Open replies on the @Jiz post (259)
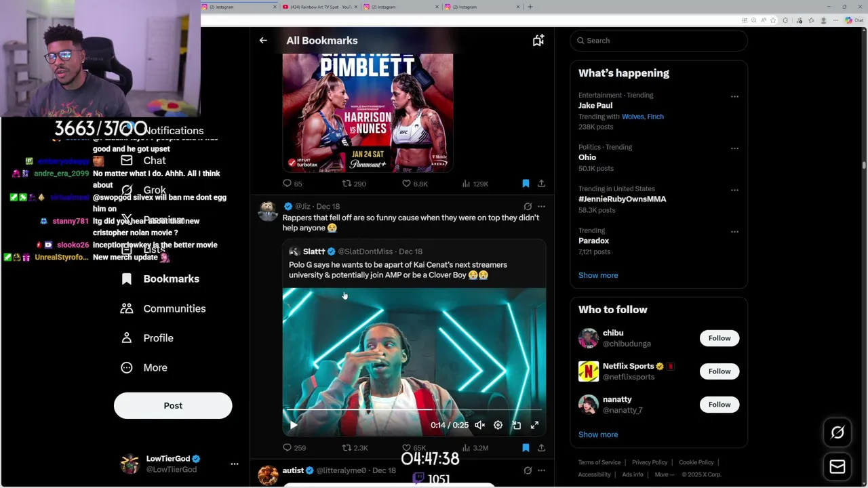This screenshot has width=868, height=488. pyautogui.click(x=294, y=447)
